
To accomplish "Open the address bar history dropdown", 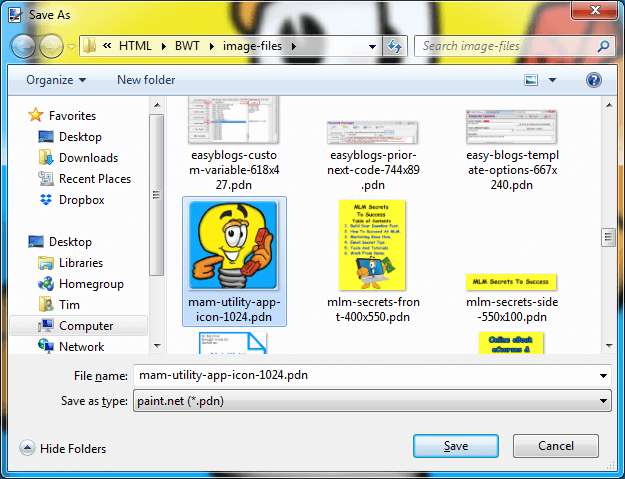I will coord(372,47).
